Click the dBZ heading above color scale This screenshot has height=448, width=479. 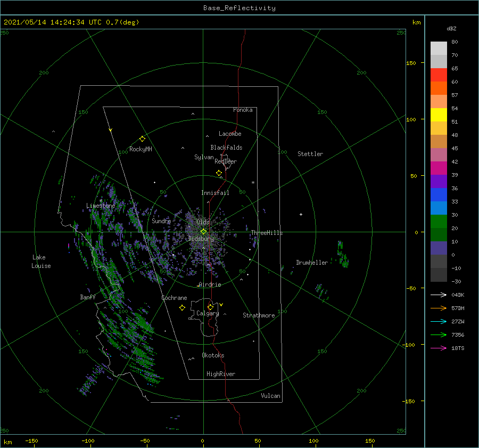(451, 28)
